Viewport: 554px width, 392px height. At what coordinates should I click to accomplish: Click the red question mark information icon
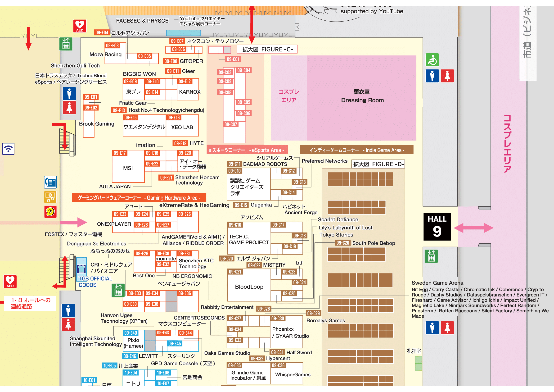tap(50, 212)
